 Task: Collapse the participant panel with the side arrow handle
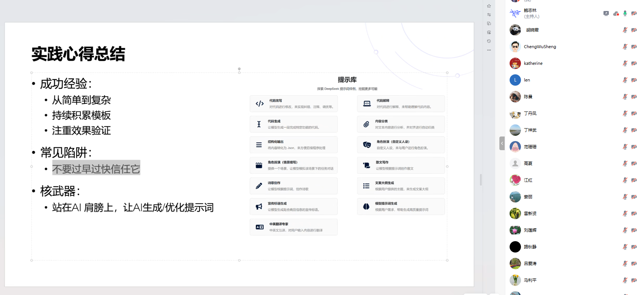click(502, 143)
